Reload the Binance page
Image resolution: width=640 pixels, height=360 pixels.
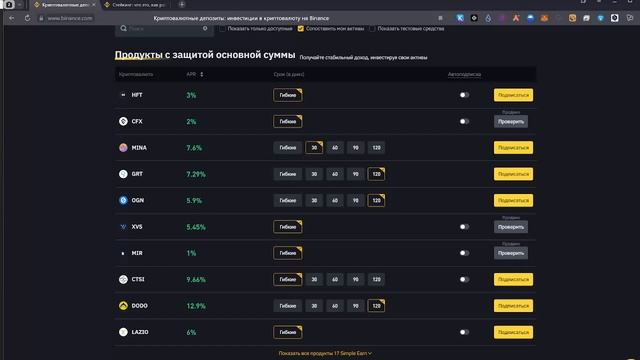(x=27, y=18)
